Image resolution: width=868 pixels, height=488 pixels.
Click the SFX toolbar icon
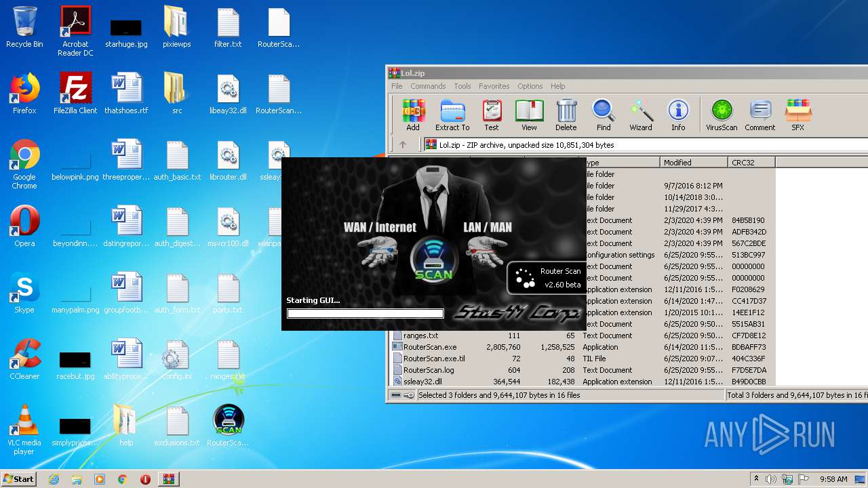coord(797,115)
